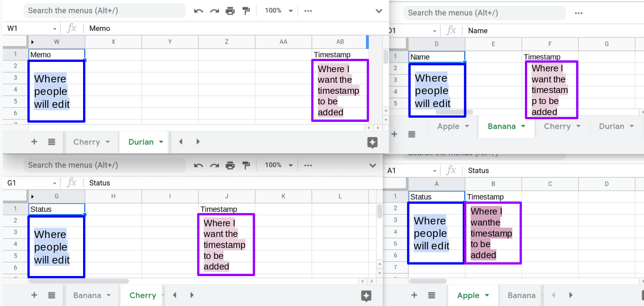Open Durian tab dropdown in Banana window
The width and height of the screenshot is (644, 306).
point(632,126)
